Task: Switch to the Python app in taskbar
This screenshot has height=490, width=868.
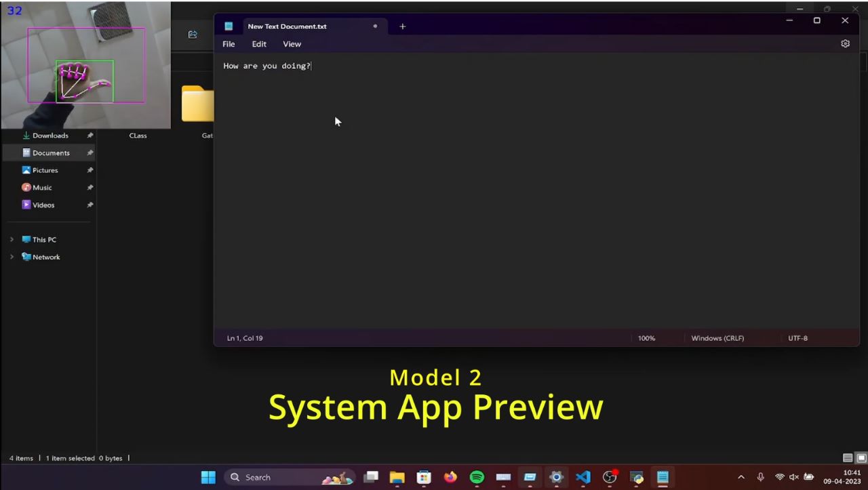Action: click(636, 477)
